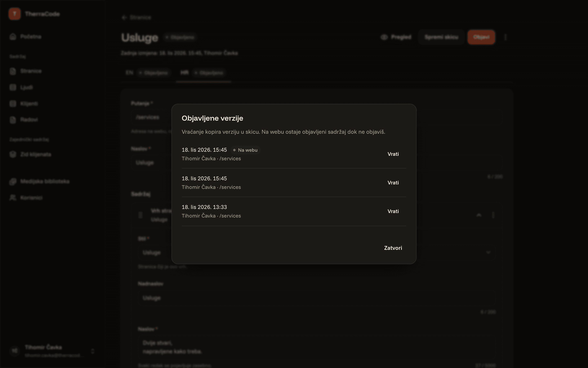This screenshot has width=588, height=368.
Task: Open the page's three-dot menu beside Objavi
Action: click(505, 37)
